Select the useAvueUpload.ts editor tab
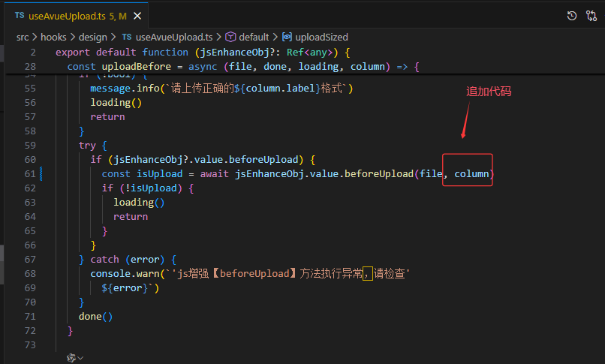Image resolution: width=605 pixels, height=364 pixels. tap(67, 15)
